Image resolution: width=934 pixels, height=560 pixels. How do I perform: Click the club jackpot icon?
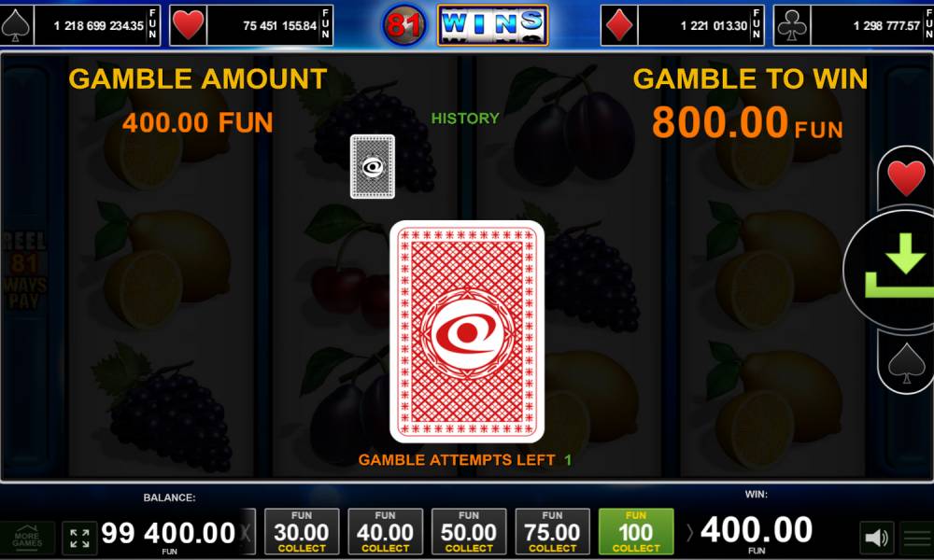[x=792, y=25]
